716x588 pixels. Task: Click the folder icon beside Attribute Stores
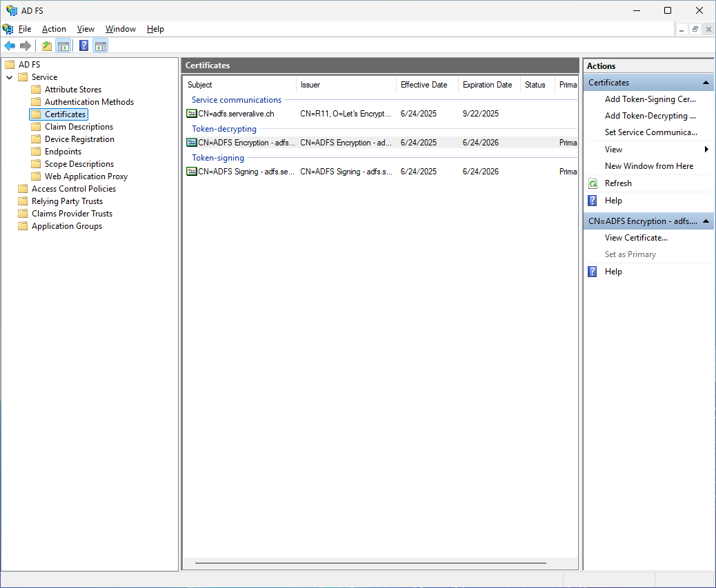pyautogui.click(x=36, y=90)
